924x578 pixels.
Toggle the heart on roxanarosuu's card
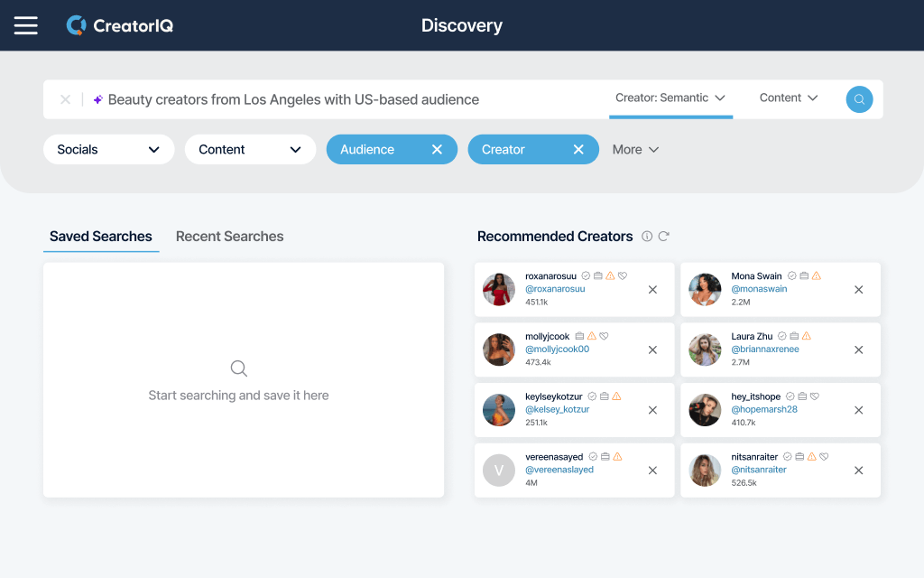point(621,277)
